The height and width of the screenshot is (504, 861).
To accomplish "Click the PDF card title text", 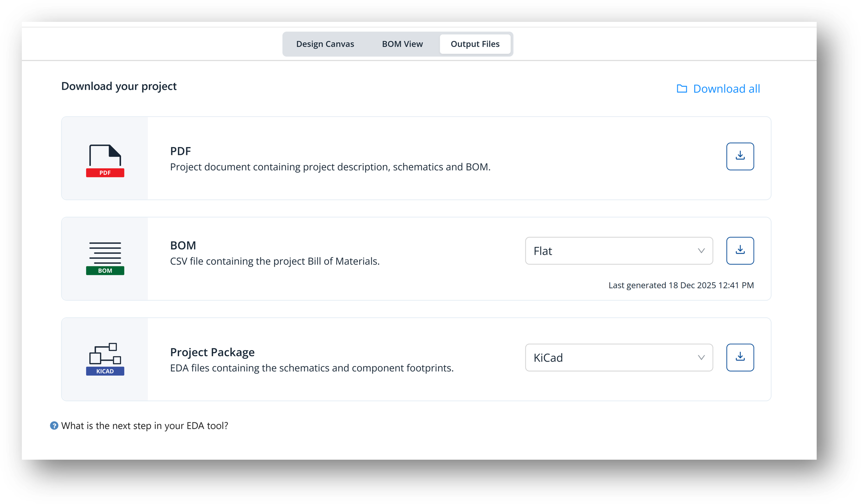I will pyautogui.click(x=180, y=151).
